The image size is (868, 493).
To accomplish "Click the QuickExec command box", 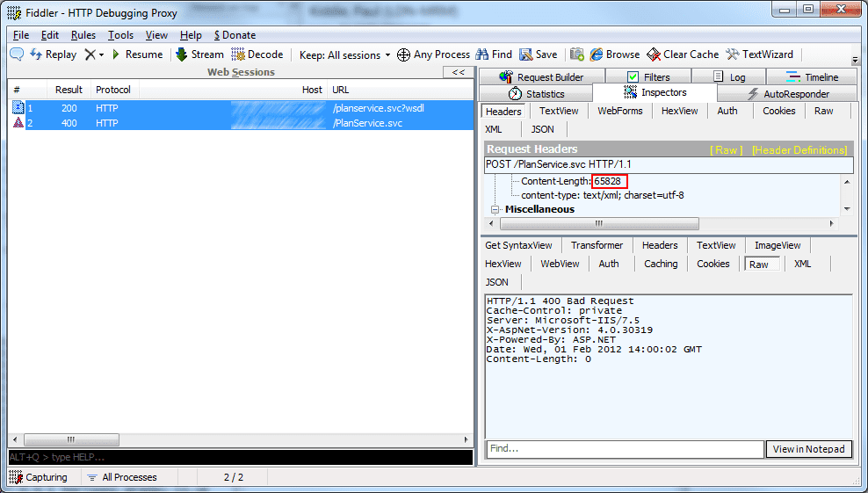I will (241, 457).
